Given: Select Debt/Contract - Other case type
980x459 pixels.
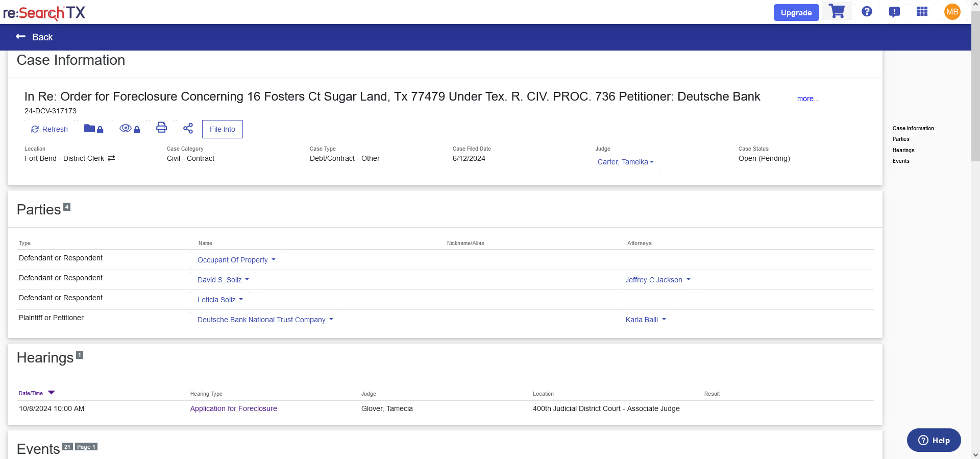Looking at the screenshot, I should pyautogui.click(x=345, y=158).
